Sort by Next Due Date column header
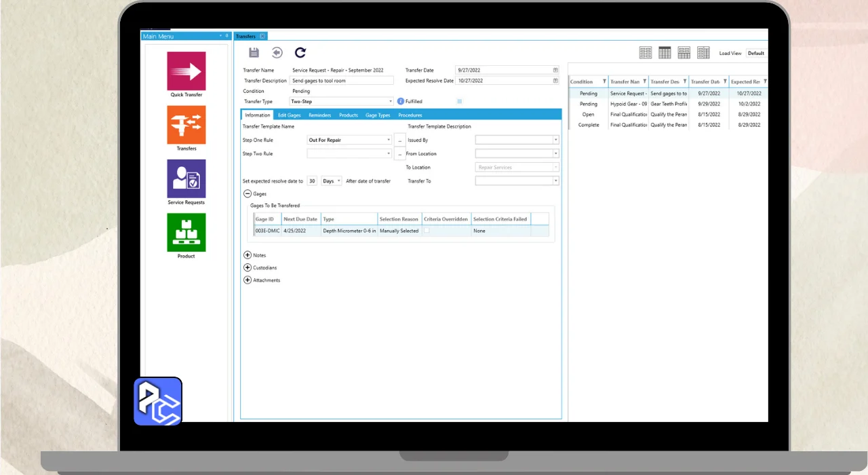 [x=300, y=219]
